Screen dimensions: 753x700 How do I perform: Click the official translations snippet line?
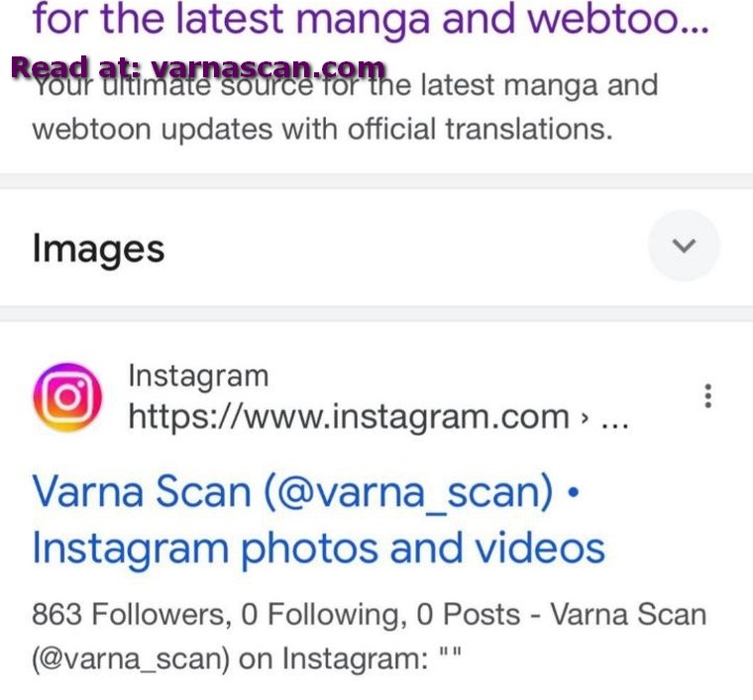[x=322, y=130]
